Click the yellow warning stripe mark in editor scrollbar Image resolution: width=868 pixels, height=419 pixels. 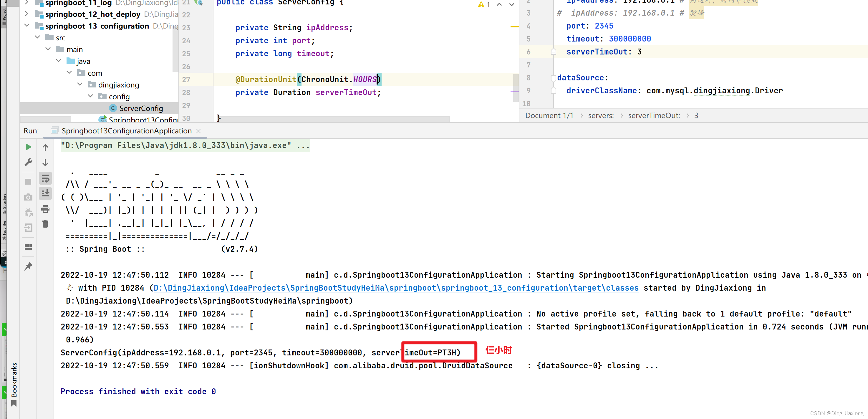pyautogui.click(x=515, y=27)
